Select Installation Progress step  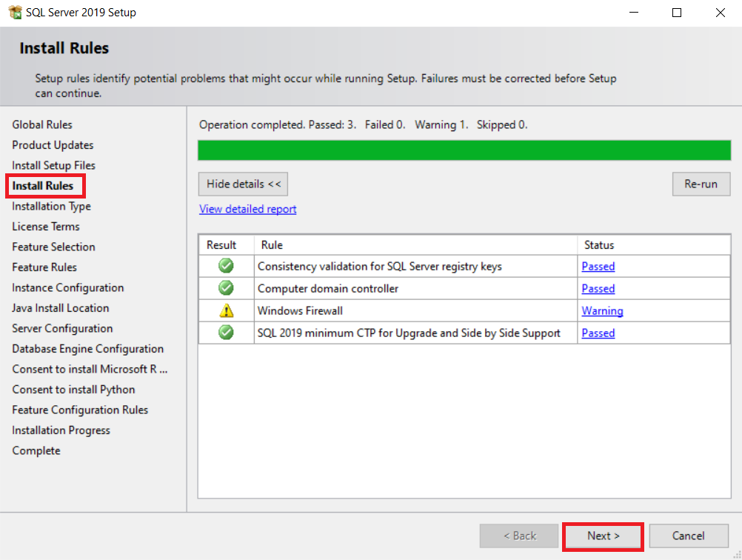(x=61, y=430)
